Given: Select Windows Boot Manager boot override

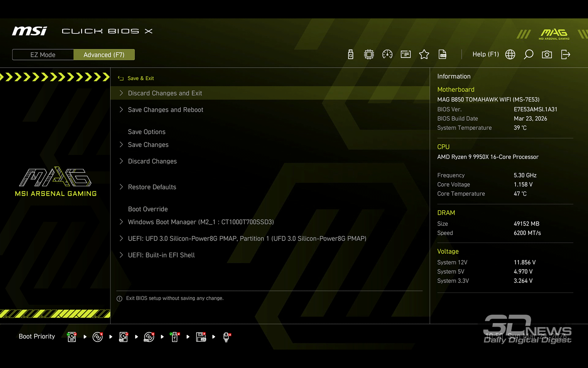Looking at the screenshot, I should 201,222.
